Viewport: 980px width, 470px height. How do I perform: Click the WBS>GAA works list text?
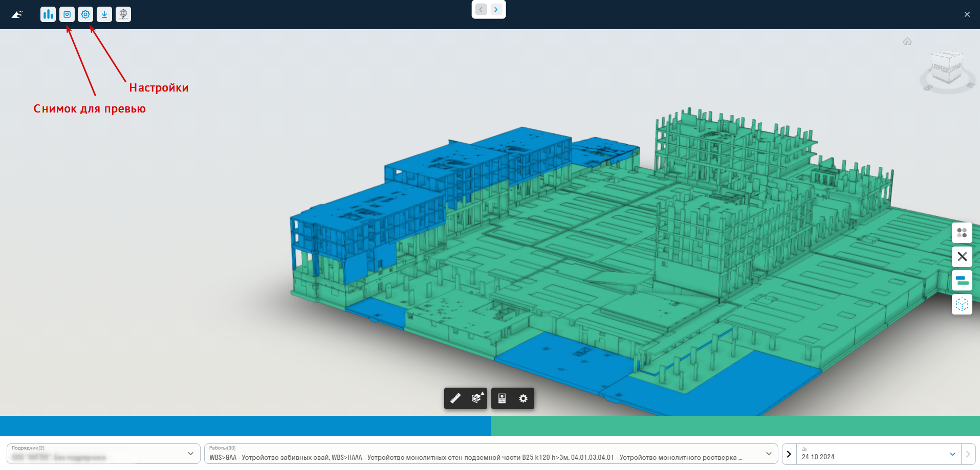[x=475, y=457]
